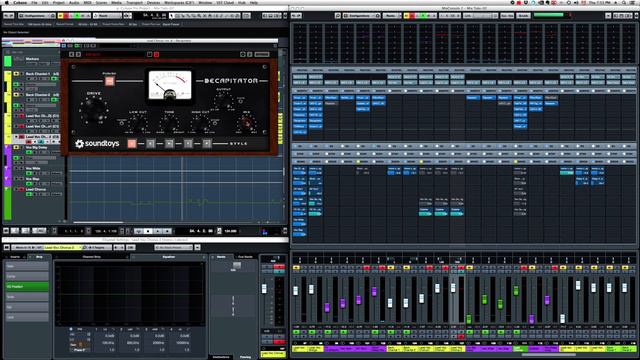
Task: Switch to the Sends tab
Action: (x=221, y=257)
